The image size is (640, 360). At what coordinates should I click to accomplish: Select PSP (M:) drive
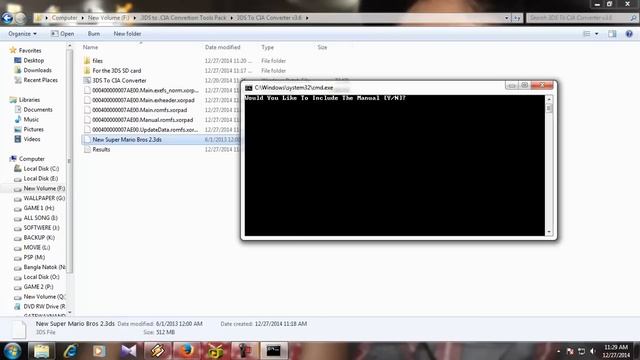(x=34, y=258)
